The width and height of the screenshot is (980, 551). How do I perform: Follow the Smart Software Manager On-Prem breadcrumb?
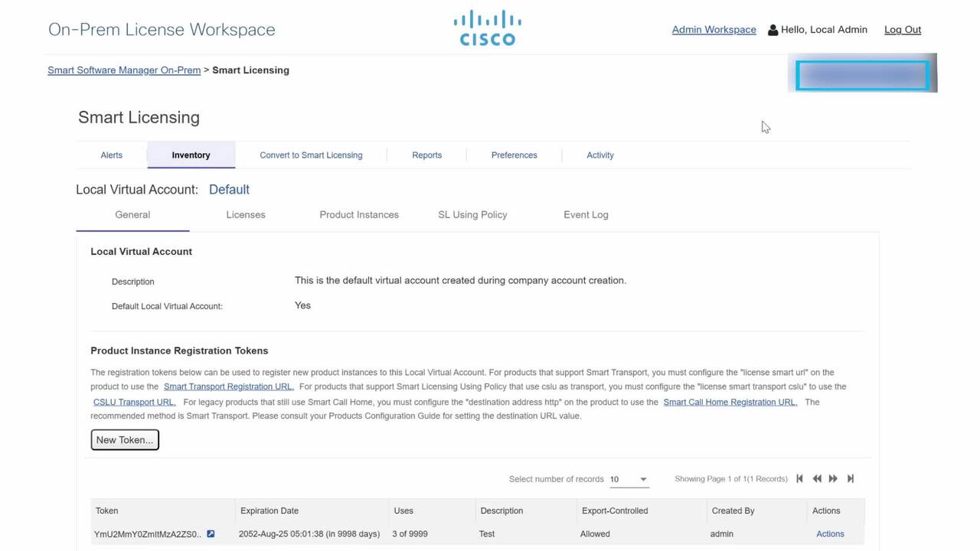[x=124, y=70]
